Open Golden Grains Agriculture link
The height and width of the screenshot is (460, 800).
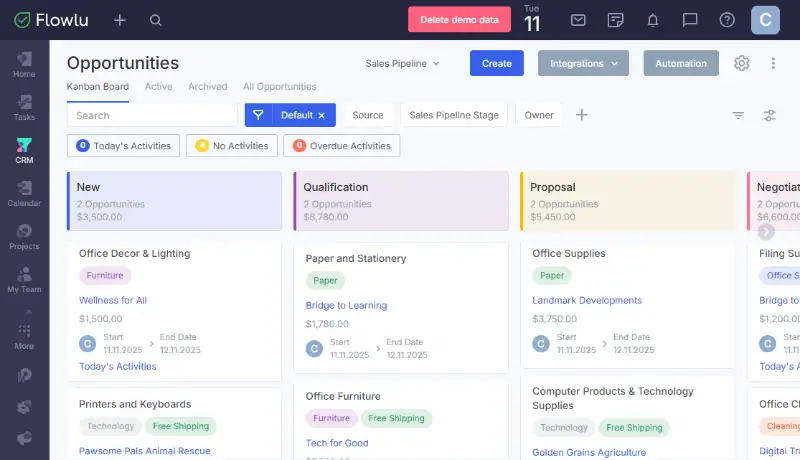(589, 452)
